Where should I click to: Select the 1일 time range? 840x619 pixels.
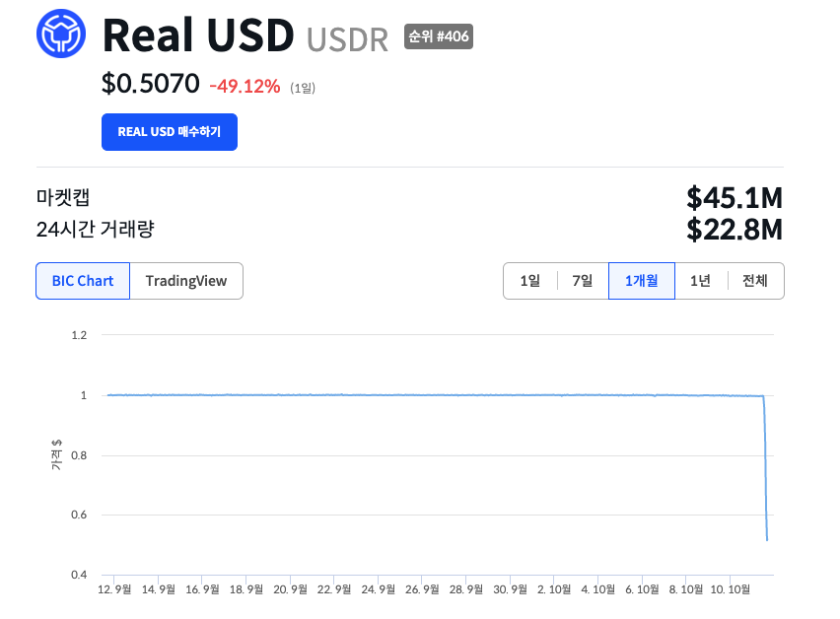530,281
